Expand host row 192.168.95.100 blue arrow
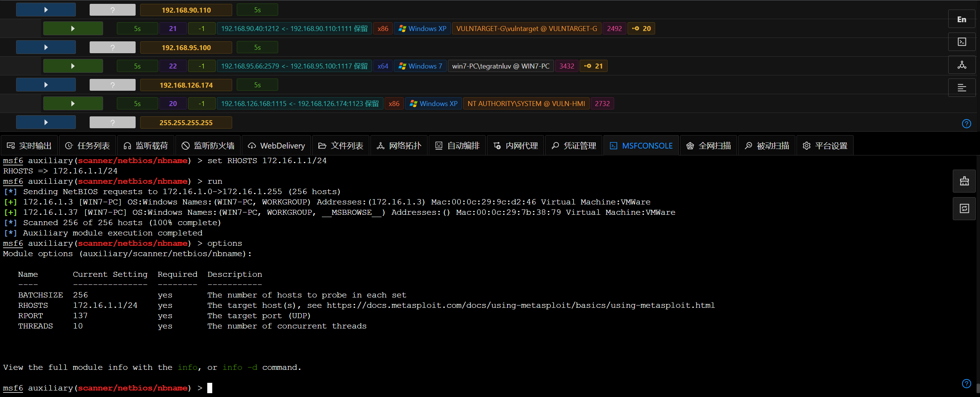The height and width of the screenshot is (397, 980). point(46,47)
